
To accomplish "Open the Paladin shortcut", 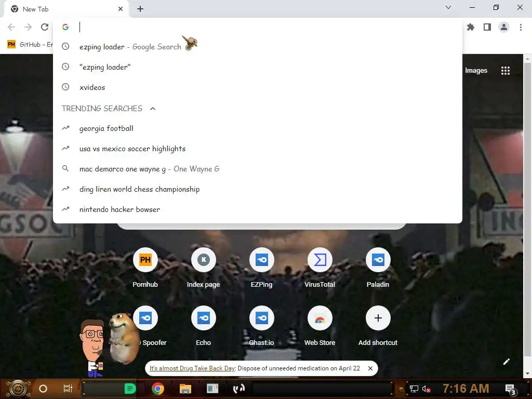I will [x=378, y=268].
